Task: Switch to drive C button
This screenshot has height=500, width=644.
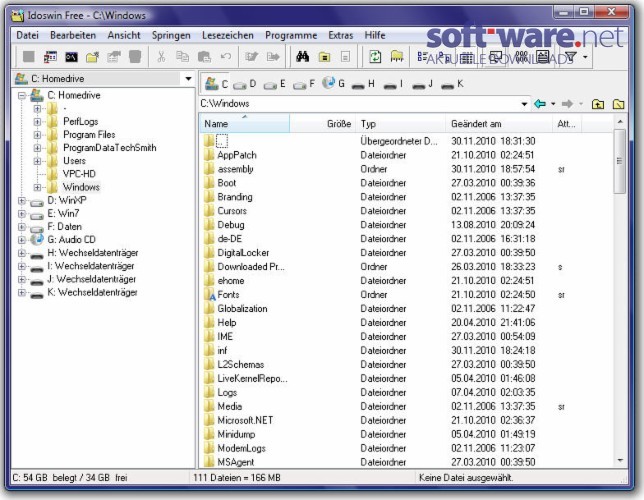Action: pos(216,84)
